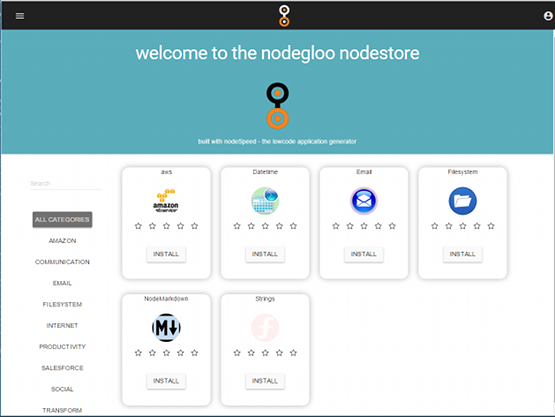Rate Filesystem one star

pos(435,226)
